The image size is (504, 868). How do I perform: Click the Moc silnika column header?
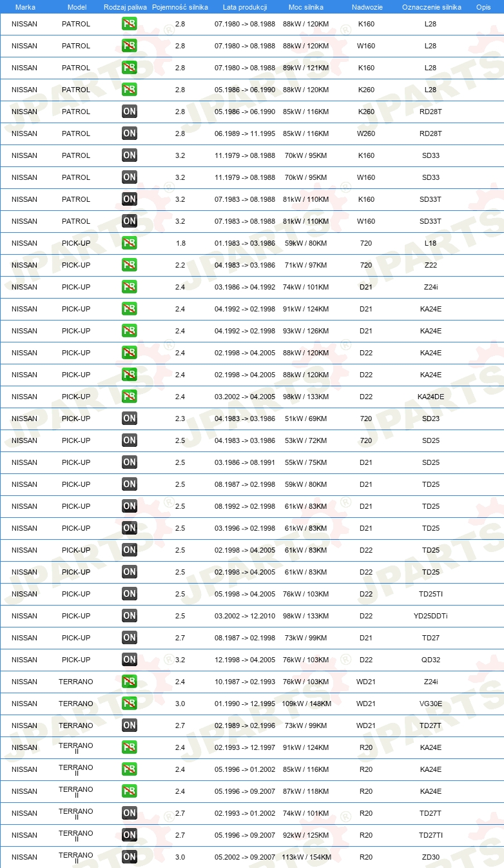click(306, 7)
